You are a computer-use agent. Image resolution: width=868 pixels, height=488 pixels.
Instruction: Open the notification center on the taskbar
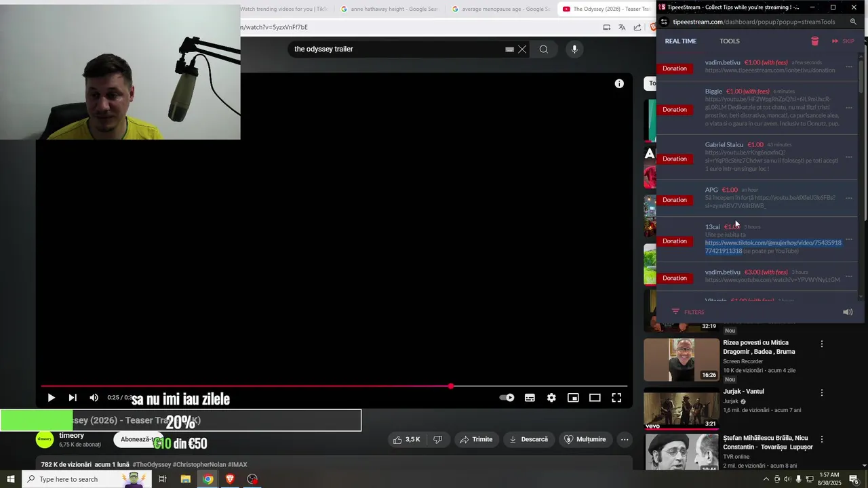[854, 479]
